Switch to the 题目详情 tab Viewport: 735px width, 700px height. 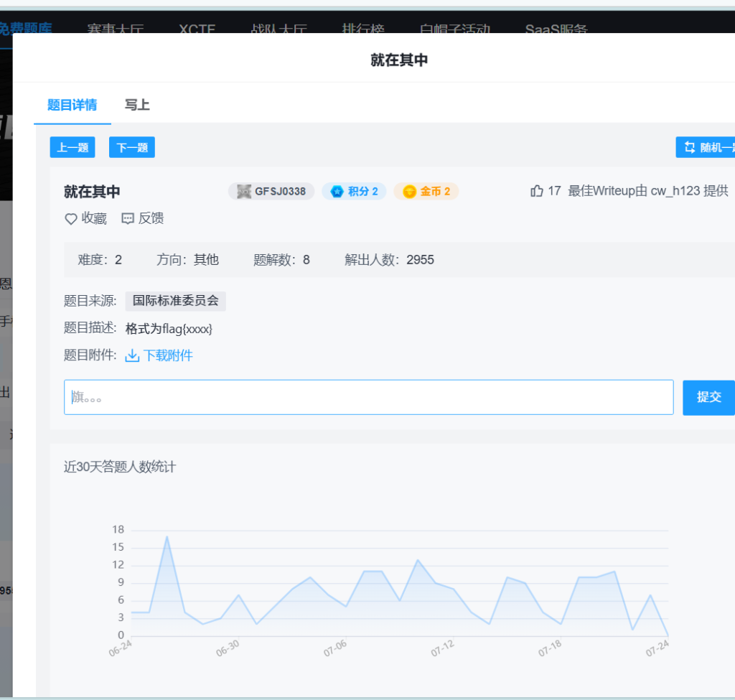coord(72,105)
